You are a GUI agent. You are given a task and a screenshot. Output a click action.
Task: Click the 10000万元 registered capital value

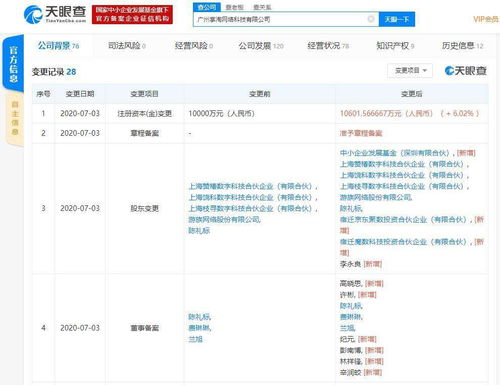pyautogui.click(x=221, y=114)
